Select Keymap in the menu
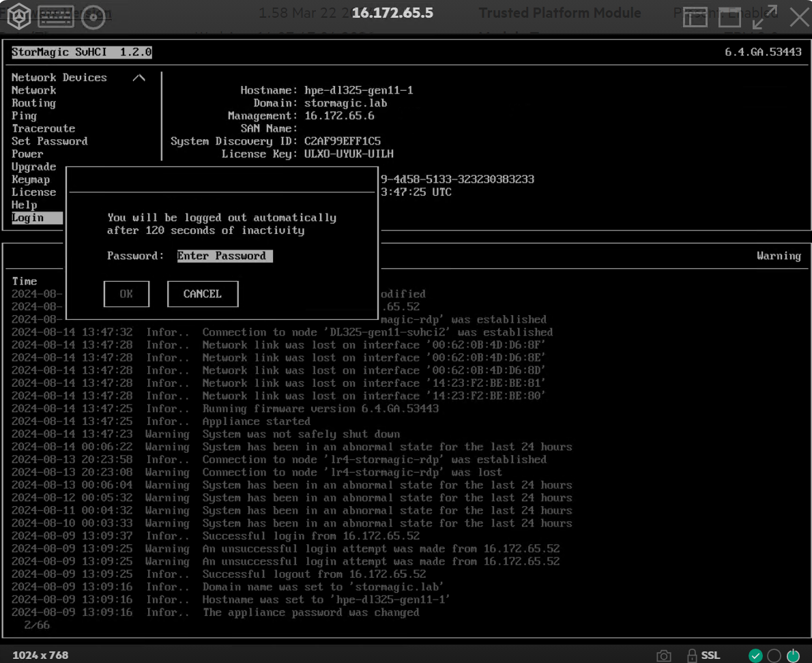 click(x=31, y=179)
